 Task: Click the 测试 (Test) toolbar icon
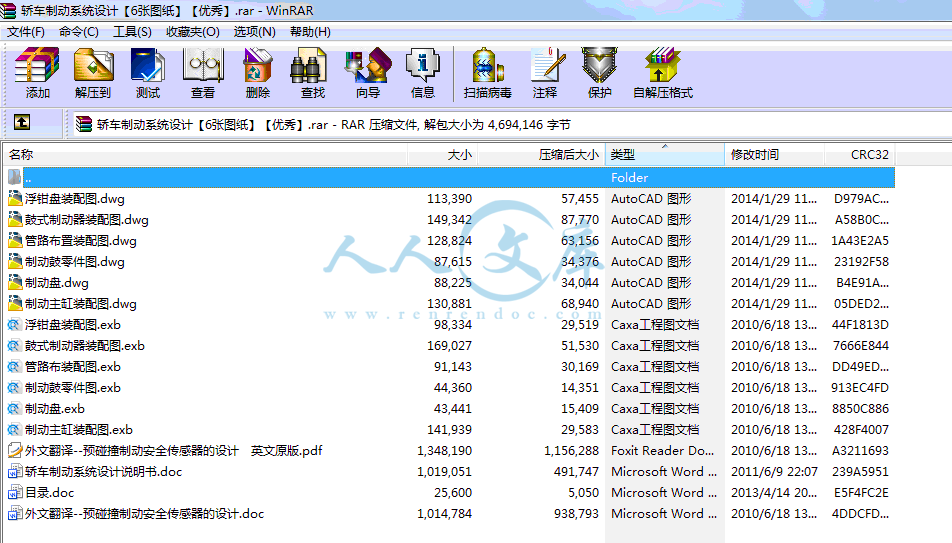pos(148,65)
